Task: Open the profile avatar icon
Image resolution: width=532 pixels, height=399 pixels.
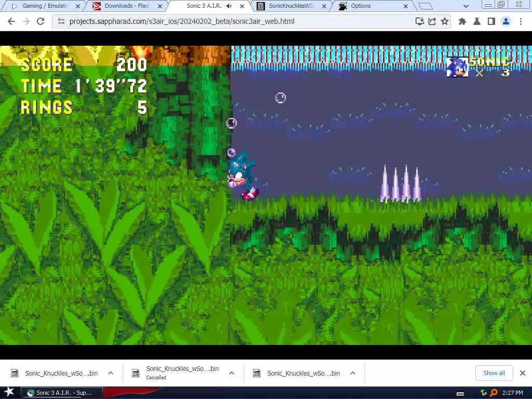Action: pyautogui.click(x=506, y=21)
